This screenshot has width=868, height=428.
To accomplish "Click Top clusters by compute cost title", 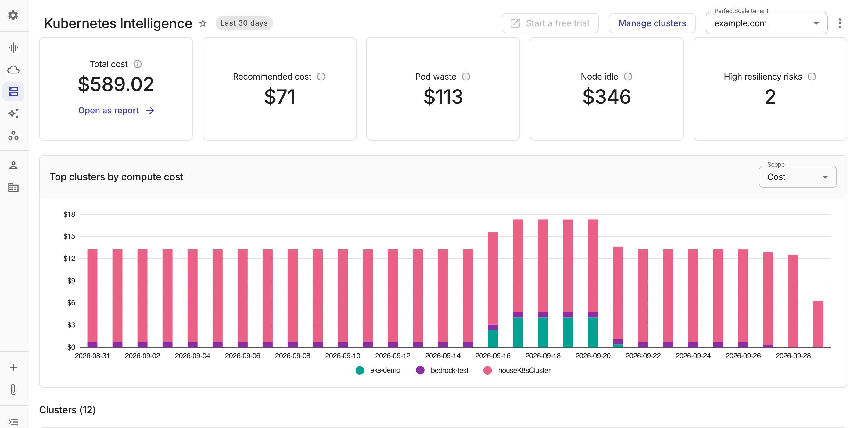I will pos(116,177).
